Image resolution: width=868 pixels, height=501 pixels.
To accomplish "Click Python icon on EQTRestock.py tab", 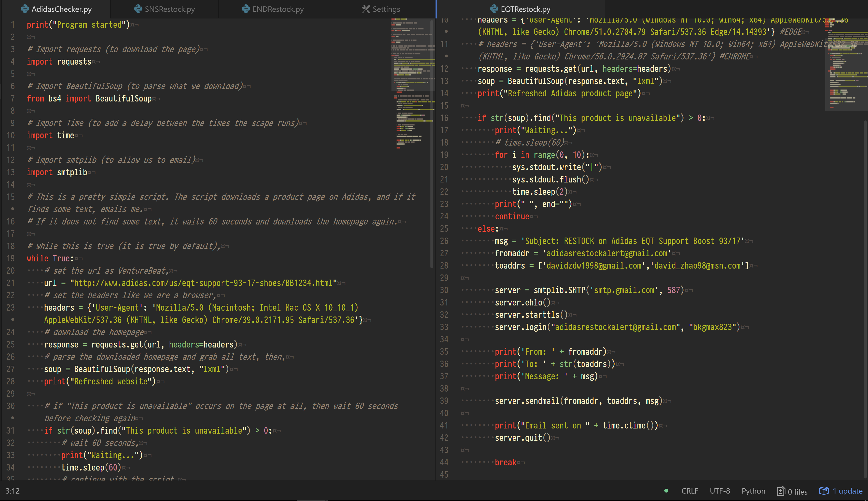I will click(494, 9).
